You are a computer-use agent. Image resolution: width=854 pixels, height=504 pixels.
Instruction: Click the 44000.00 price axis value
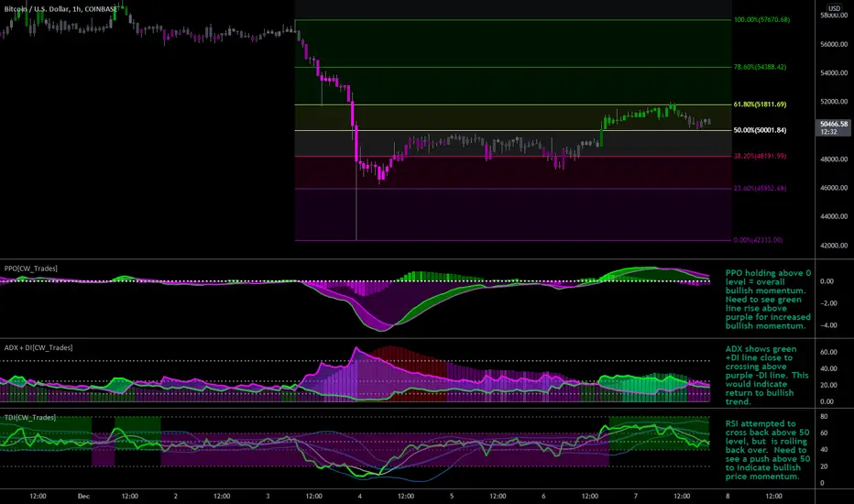[x=834, y=217]
